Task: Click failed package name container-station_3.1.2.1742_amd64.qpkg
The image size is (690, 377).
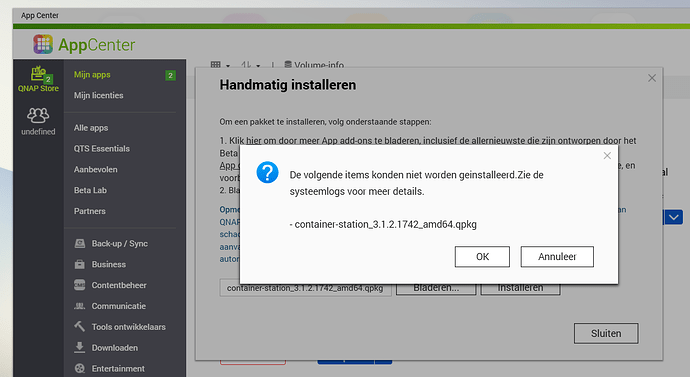Action: [385, 224]
